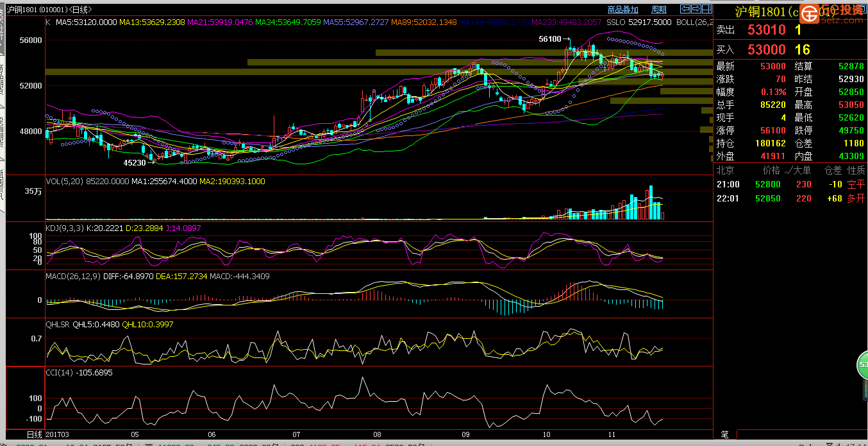Click the 45230 low price marker

tap(135, 163)
